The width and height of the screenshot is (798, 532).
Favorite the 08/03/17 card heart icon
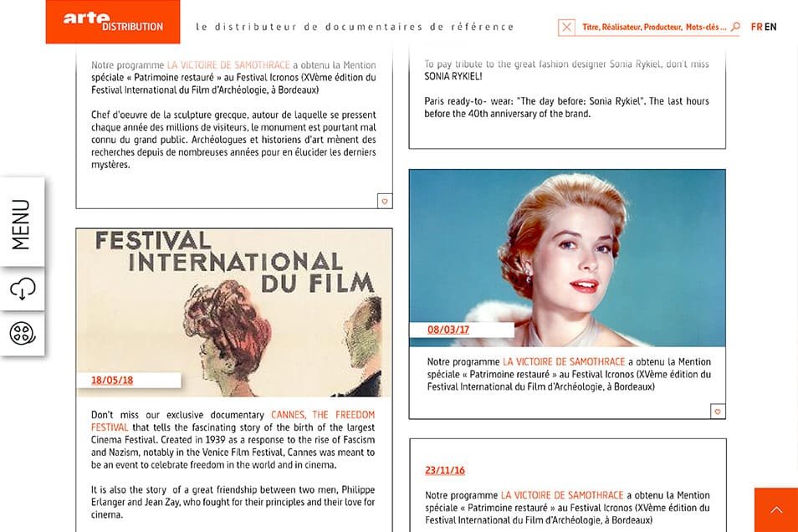(x=718, y=412)
